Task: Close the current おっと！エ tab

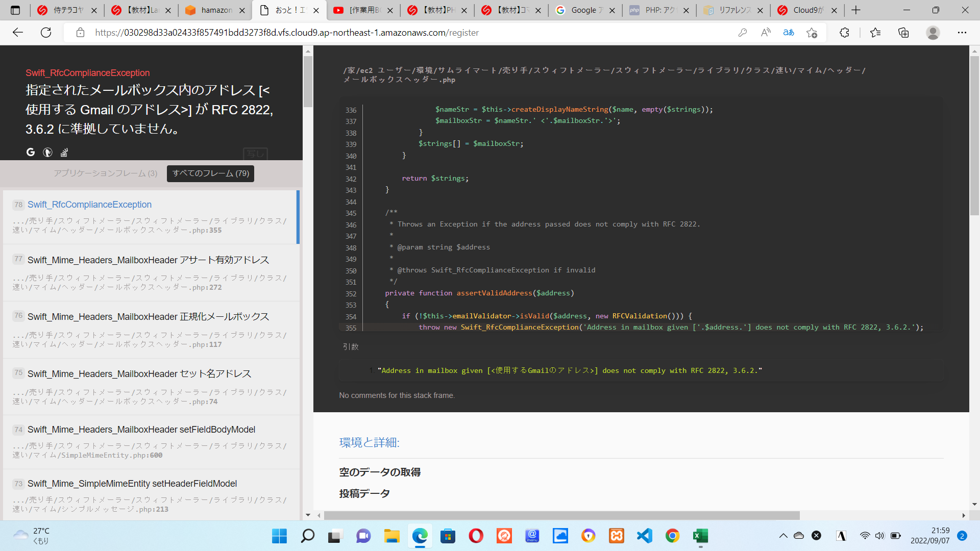Action: [316, 10]
